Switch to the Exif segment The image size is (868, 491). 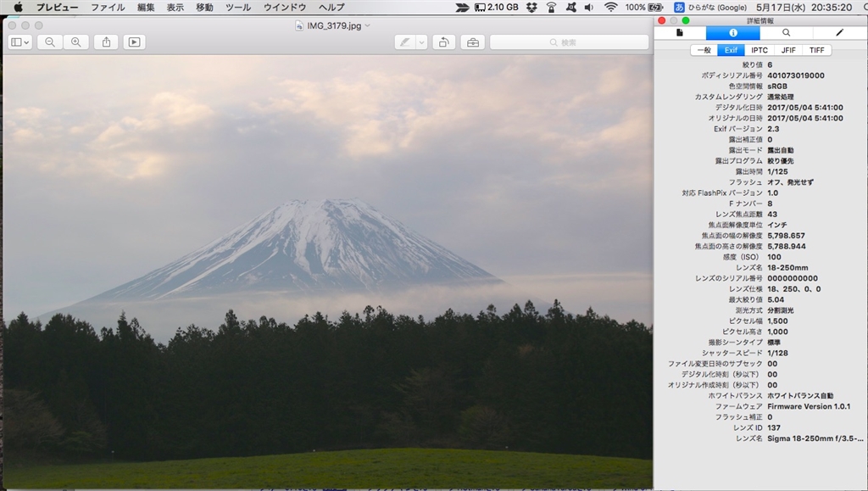[x=732, y=50]
